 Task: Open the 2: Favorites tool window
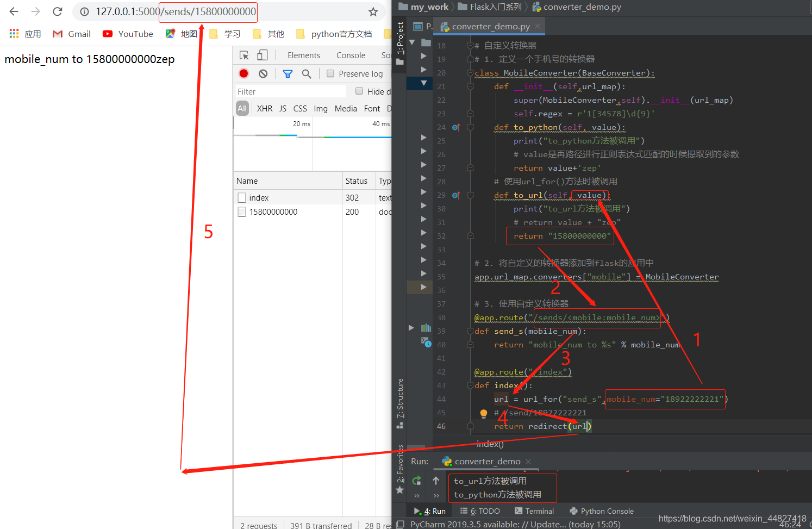400,469
